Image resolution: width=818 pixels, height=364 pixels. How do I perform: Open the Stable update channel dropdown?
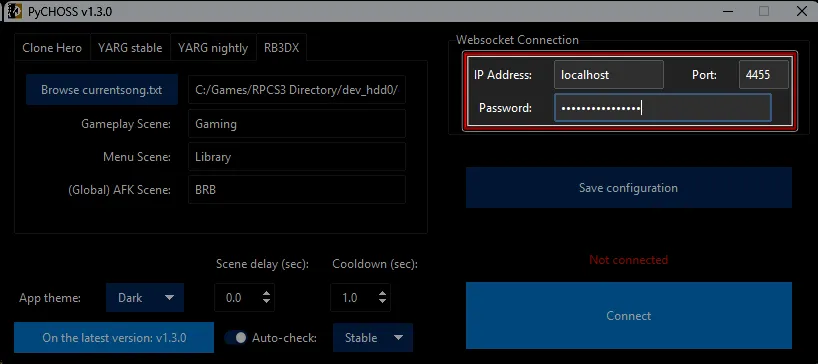pyautogui.click(x=373, y=337)
